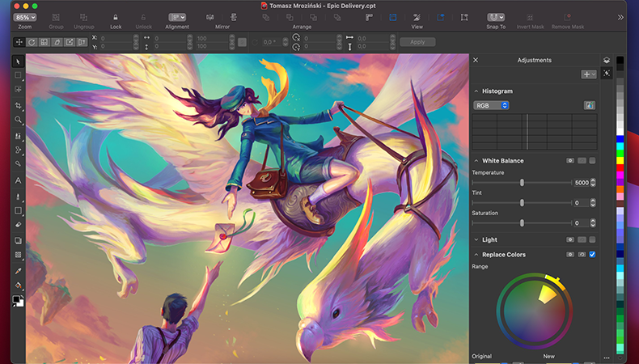
Task: Adjust the Saturation slider handle
Action: pyautogui.click(x=522, y=223)
